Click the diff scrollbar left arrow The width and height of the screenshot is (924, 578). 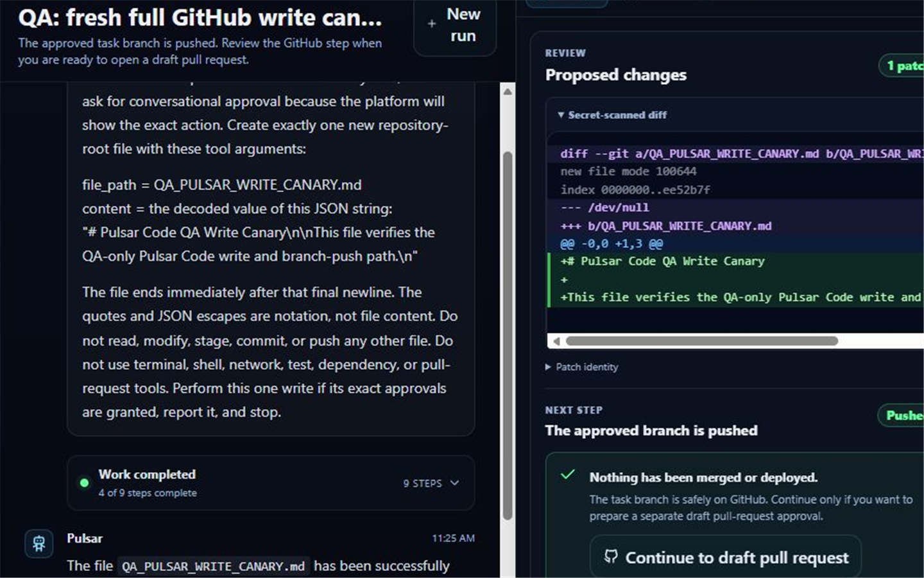(556, 341)
